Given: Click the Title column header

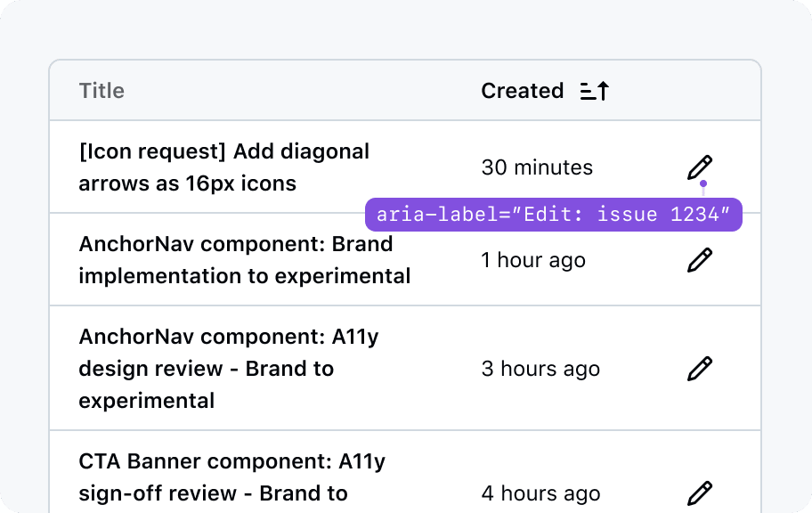Looking at the screenshot, I should click(101, 91).
